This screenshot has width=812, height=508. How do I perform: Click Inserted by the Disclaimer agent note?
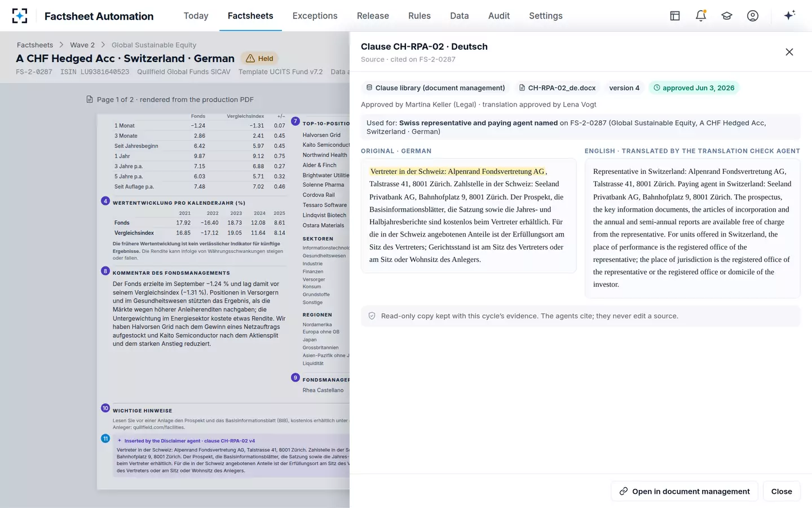[189, 441]
